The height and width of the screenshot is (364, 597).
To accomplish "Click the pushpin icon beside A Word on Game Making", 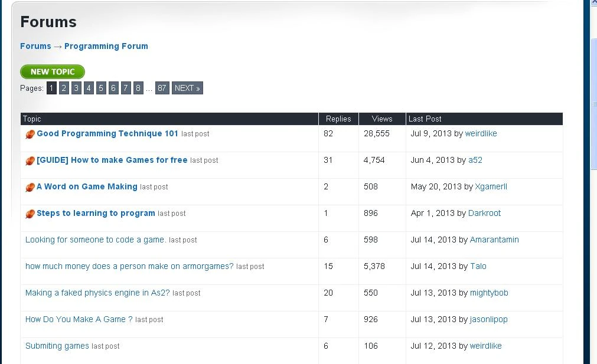I will tap(30, 186).
